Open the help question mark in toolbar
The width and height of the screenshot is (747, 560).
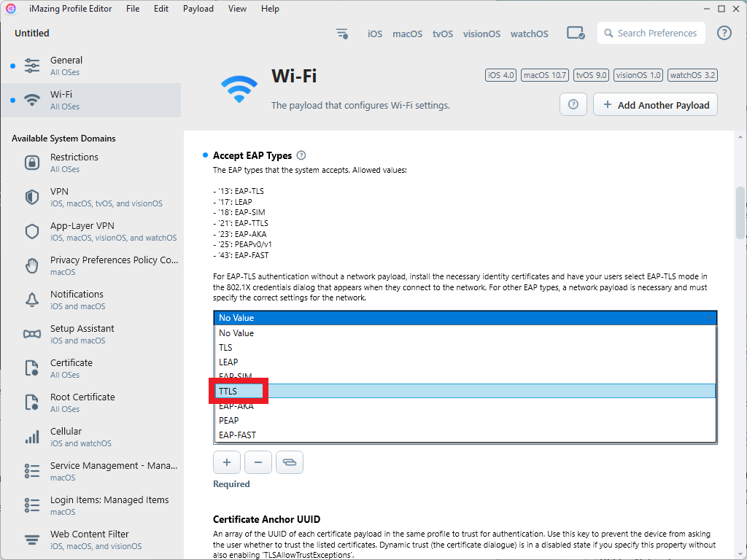pos(724,33)
